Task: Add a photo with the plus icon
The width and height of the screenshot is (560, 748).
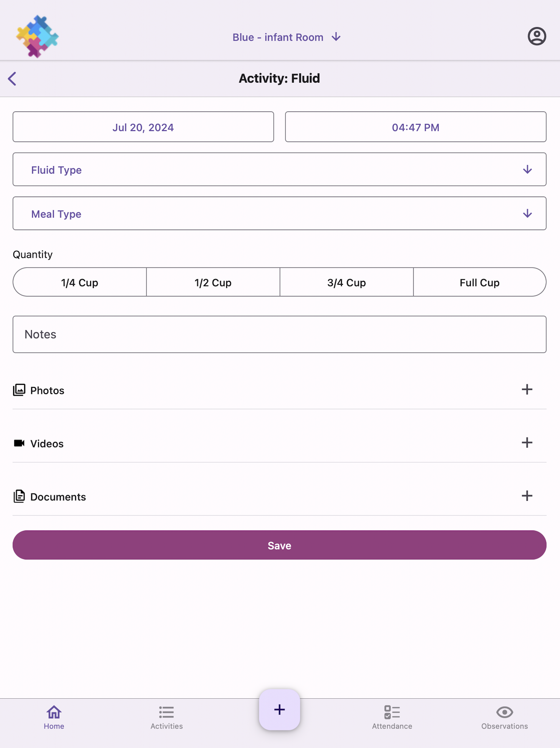Action: coord(527,389)
